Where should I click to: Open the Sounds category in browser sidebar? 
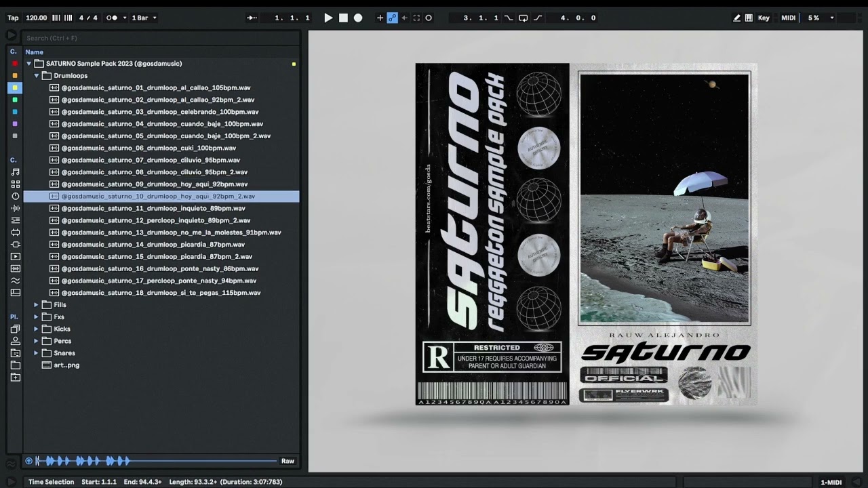click(15, 172)
